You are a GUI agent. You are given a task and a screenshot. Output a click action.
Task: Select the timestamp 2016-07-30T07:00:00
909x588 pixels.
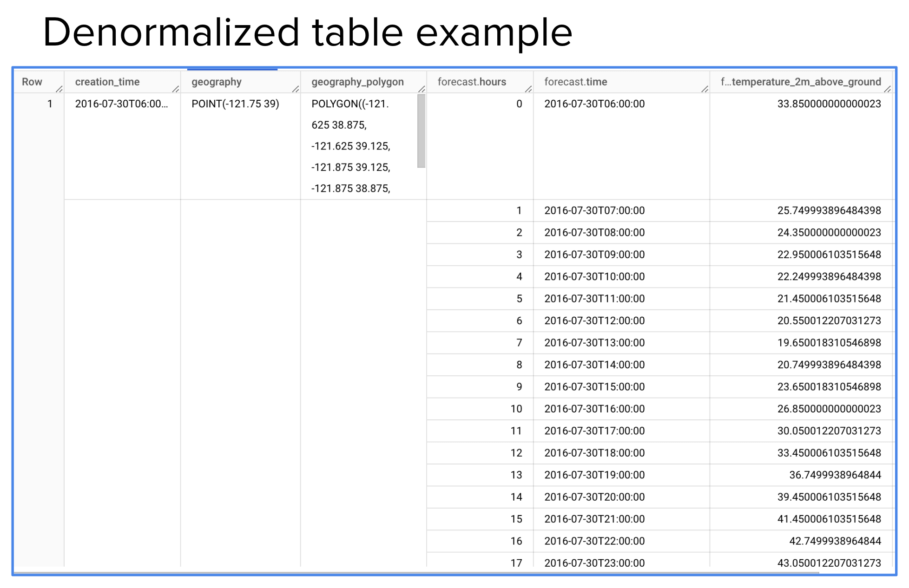pos(594,210)
